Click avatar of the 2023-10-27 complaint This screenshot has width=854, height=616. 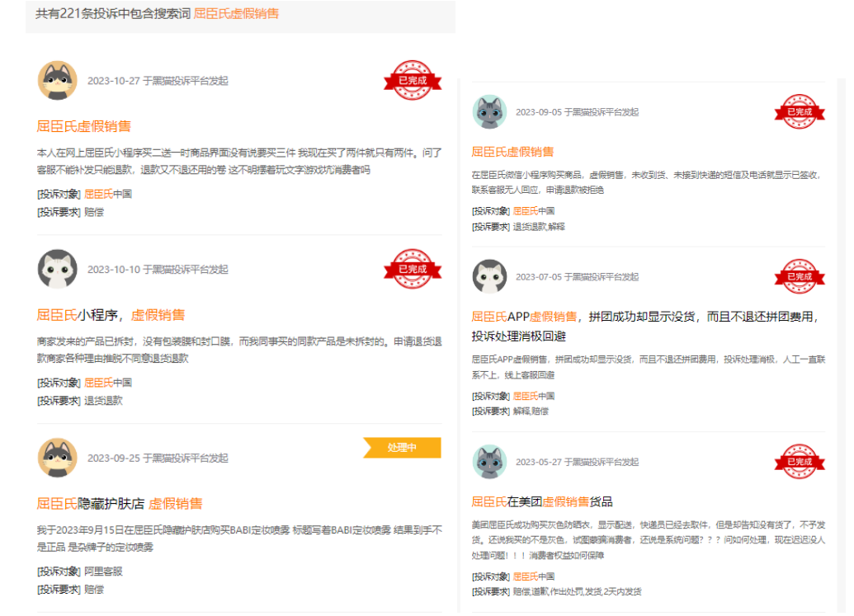coord(58,81)
